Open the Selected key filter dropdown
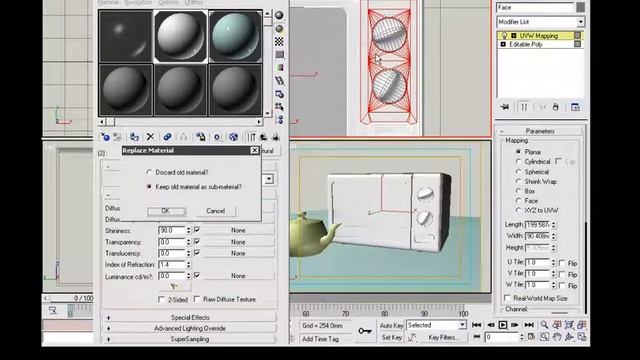The height and width of the screenshot is (360, 640). coord(462,325)
